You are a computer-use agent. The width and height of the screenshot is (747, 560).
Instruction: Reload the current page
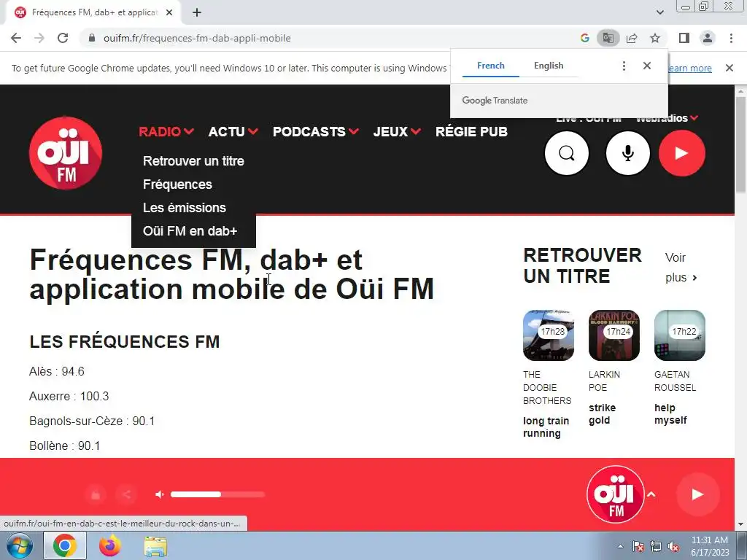click(63, 38)
